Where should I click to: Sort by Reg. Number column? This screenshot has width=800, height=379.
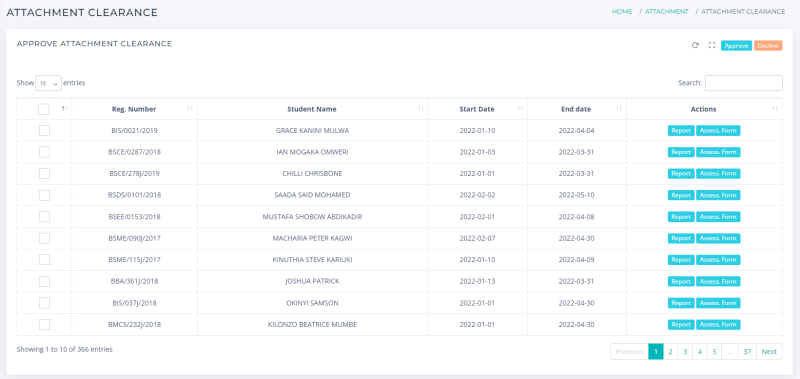pos(134,109)
